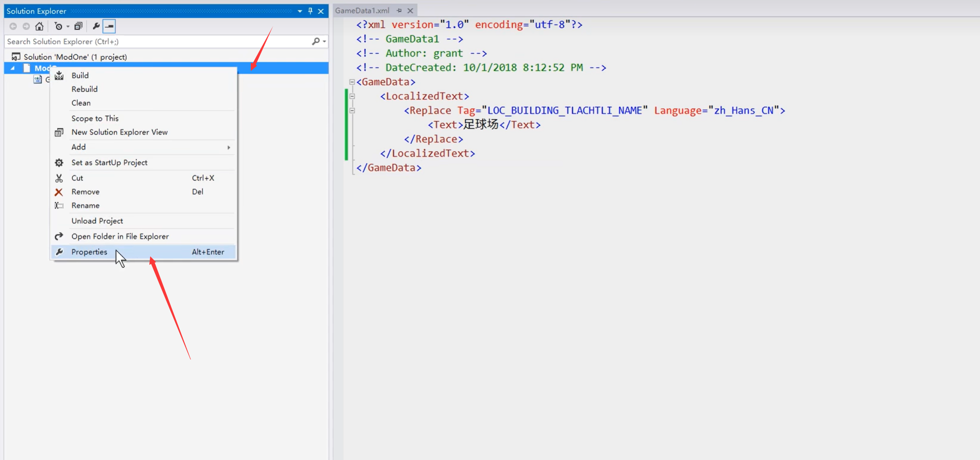The width and height of the screenshot is (980, 460).
Task: Click the Back navigation arrow in Solution Explorer
Action: click(13, 26)
